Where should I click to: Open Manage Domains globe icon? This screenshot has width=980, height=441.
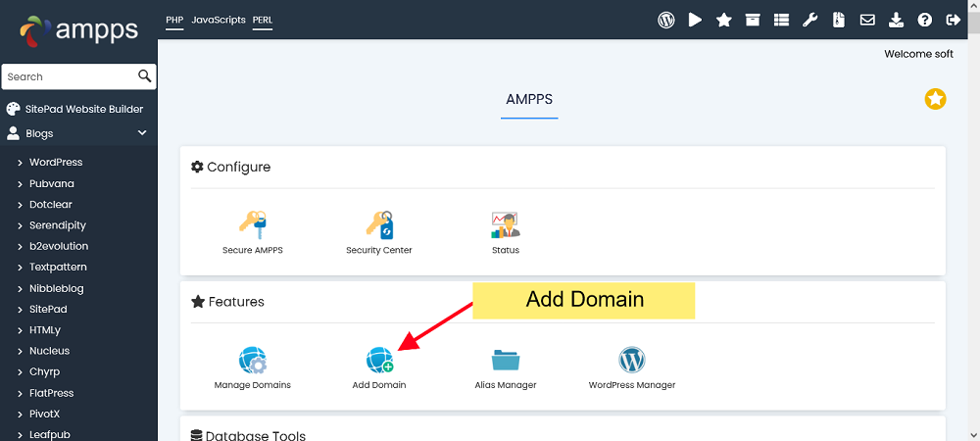[x=253, y=360]
